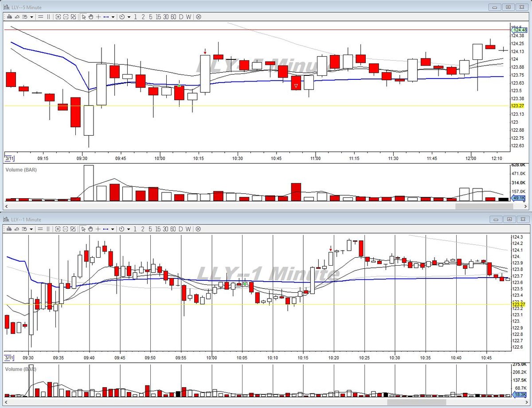Click LLY--5 Minute window title icon
This screenshot has width=532, height=408.
coord(6,7)
